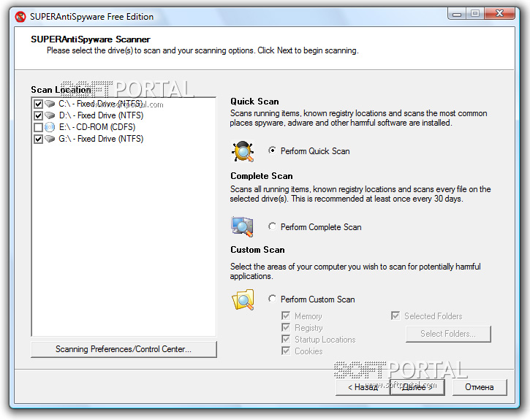This screenshot has height=420, width=530.
Task: Toggle the Selected Folders checkbox
Action: point(395,316)
